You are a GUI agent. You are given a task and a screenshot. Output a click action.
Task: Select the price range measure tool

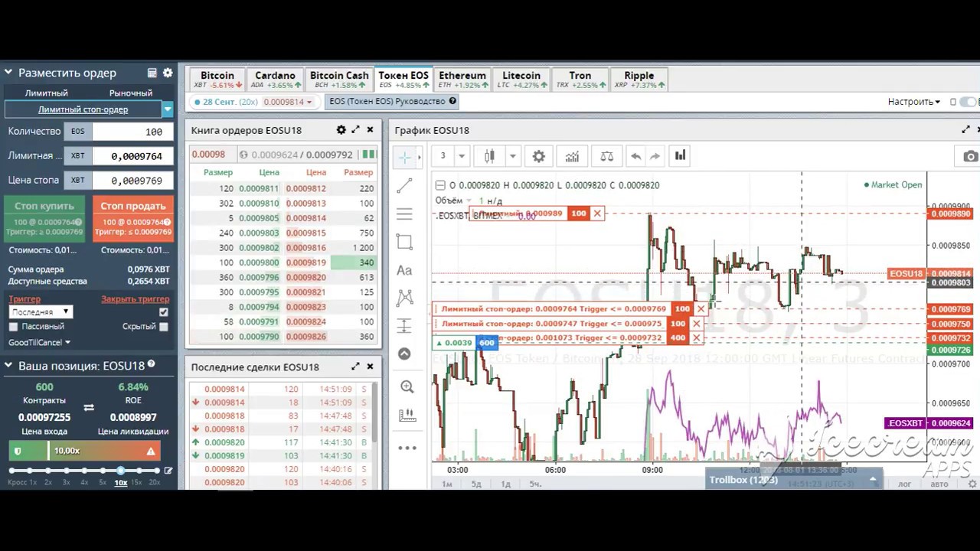pos(405,326)
